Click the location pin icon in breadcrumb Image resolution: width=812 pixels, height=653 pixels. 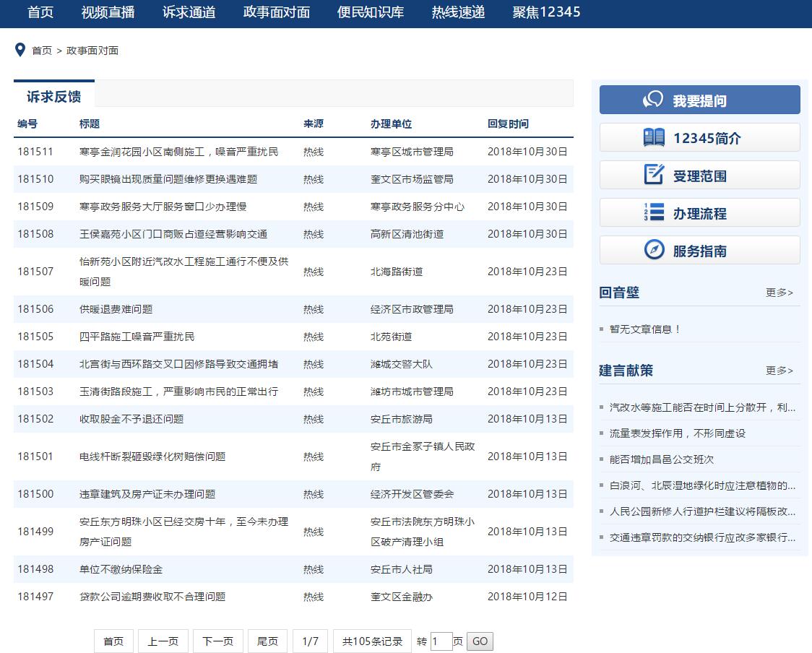(20, 50)
